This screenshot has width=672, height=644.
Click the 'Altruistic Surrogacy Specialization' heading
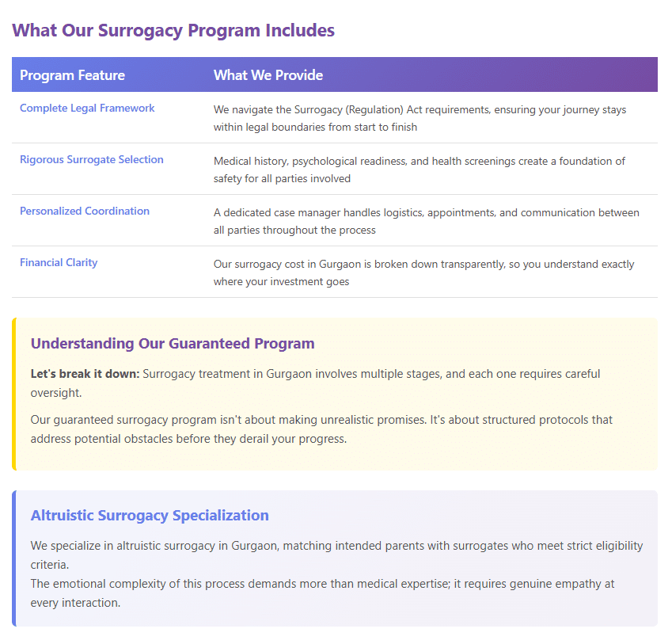click(150, 516)
